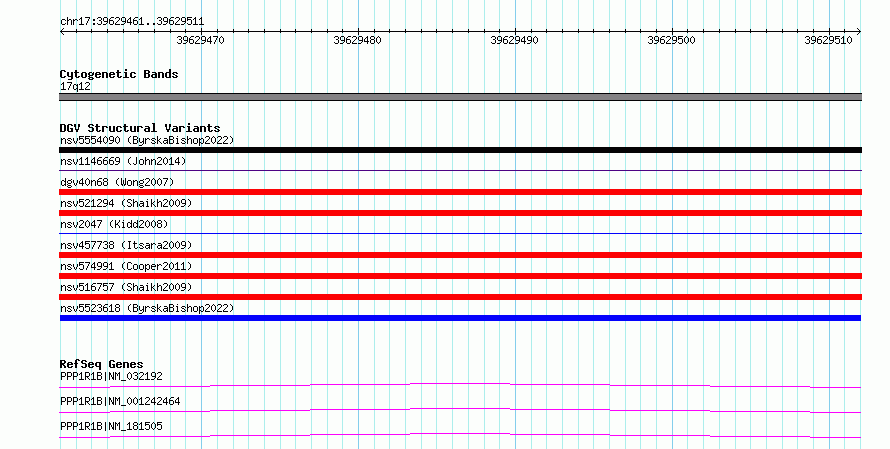890x449 pixels.
Task: Click the red bar under nsv457738
Action: point(460,255)
